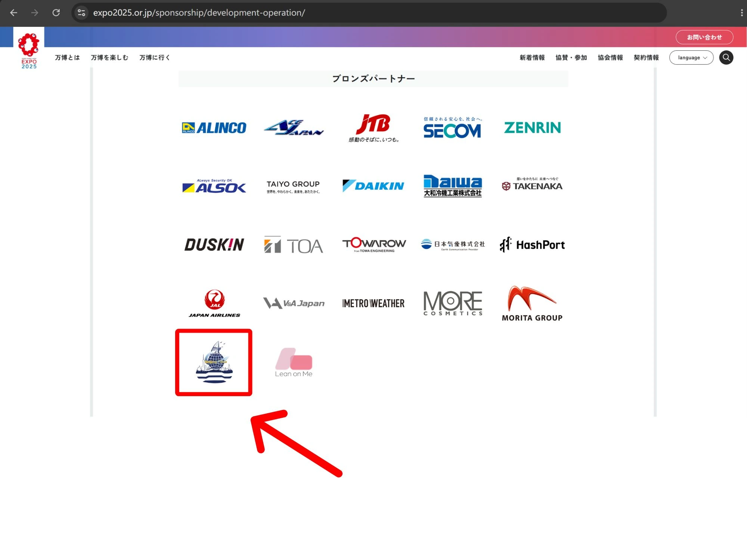This screenshot has width=747, height=560.
Task: Open the 協賛・参加 menu item
Action: coord(571,57)
